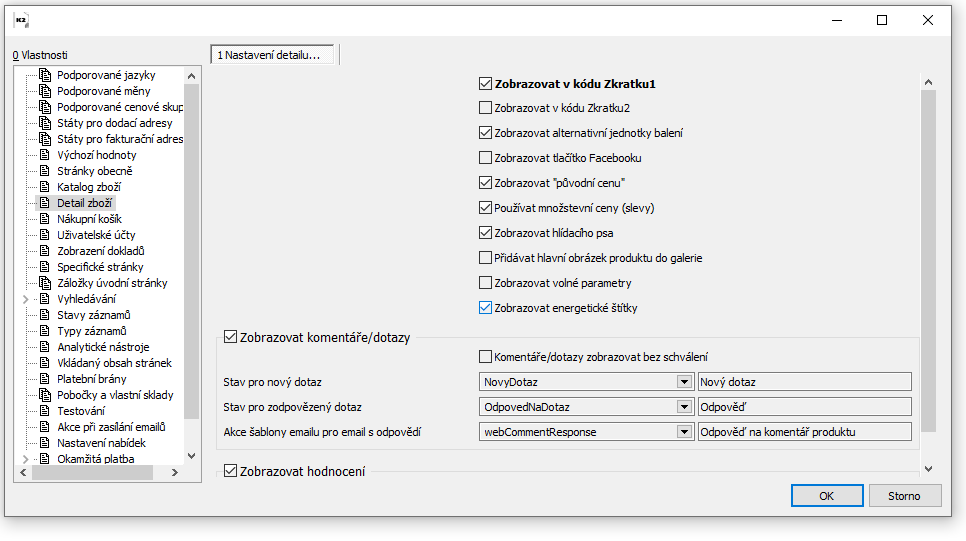Click the page icon beside Specifické stránky
The height and width of the screenshot is (541, 966).
(x=44, y=267)
